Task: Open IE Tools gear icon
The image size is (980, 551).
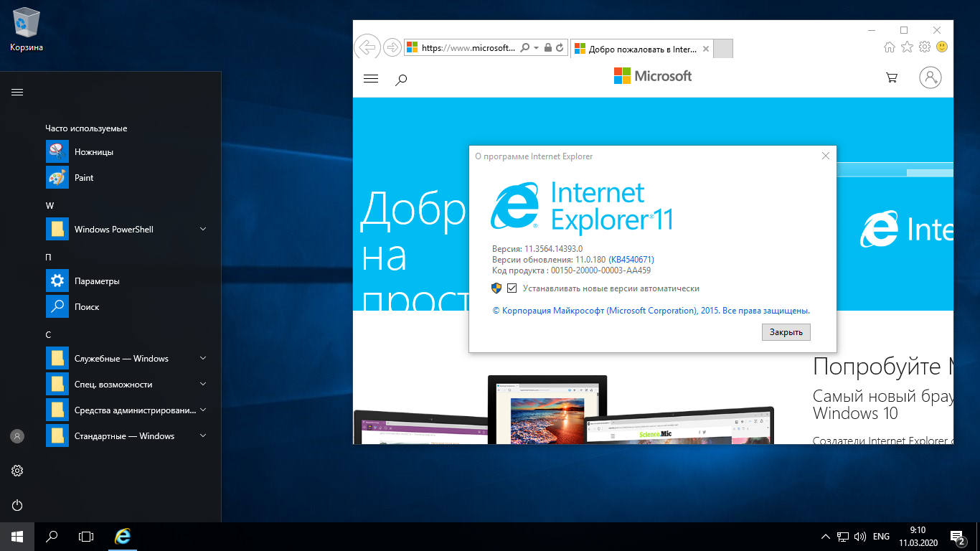Action: tap(925, 47)
